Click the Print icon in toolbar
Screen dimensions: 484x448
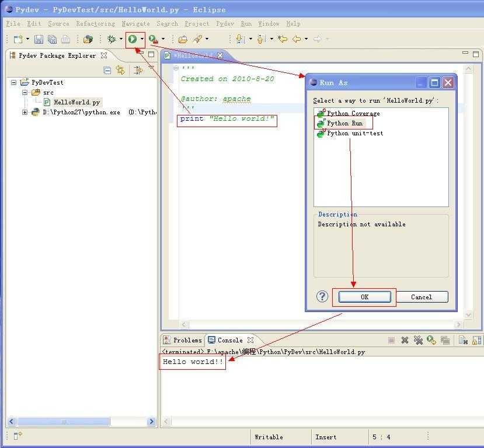(65, 39)
